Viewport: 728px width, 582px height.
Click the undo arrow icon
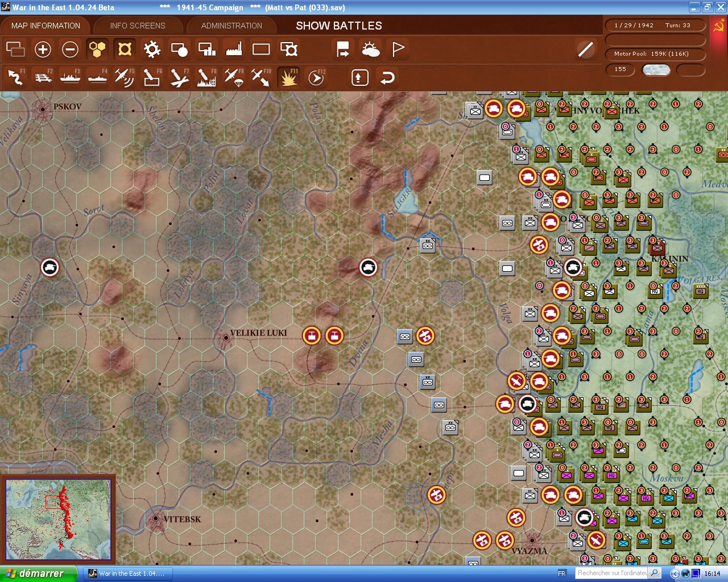pyautogui.click(x=387, y=77)
